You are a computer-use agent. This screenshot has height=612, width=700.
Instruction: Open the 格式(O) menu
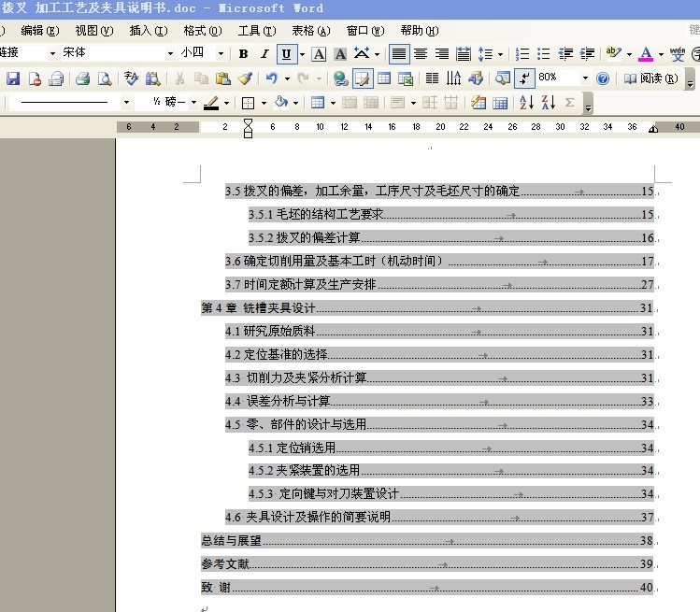[x=203, y=30]
